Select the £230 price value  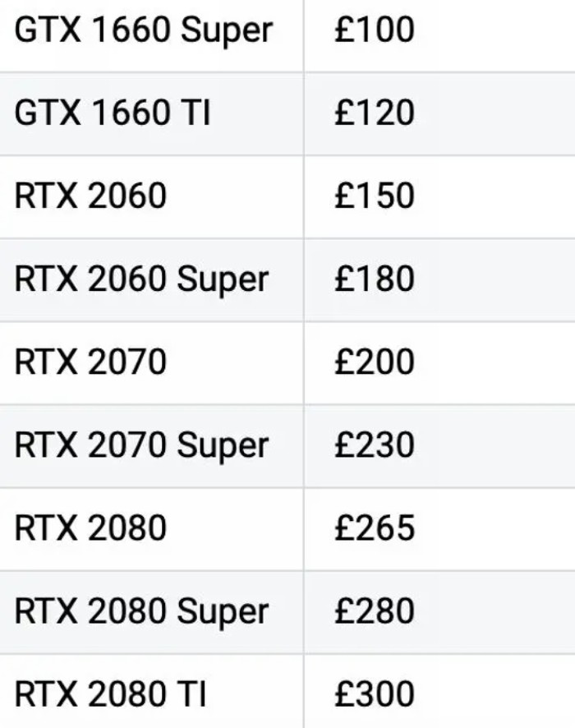point(374,445)
